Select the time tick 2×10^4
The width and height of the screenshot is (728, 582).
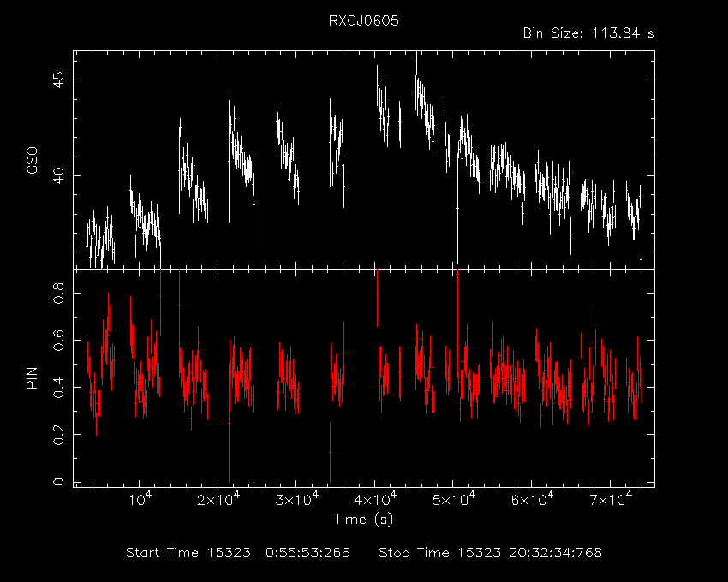pos(218,498)
